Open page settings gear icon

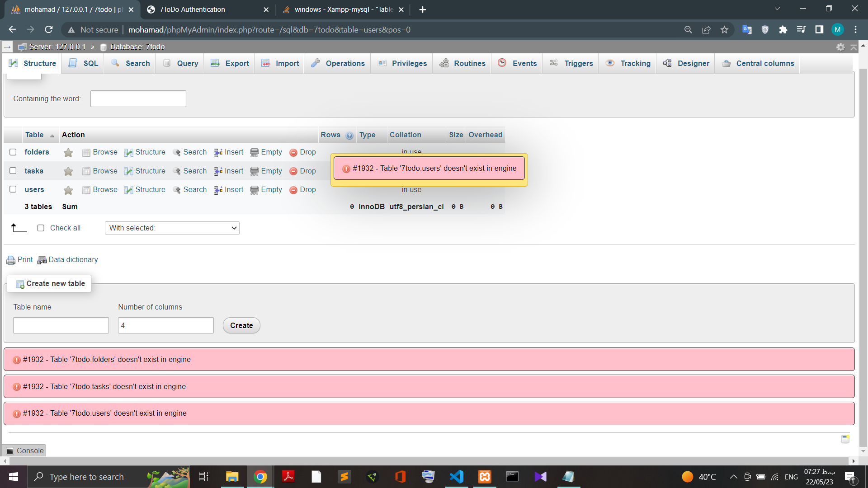click(840, 47)
